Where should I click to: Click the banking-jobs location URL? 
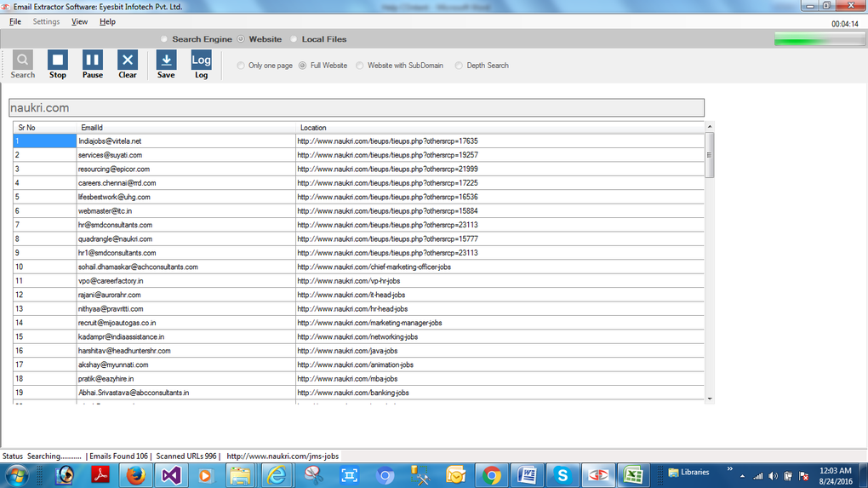pos(353,393)
